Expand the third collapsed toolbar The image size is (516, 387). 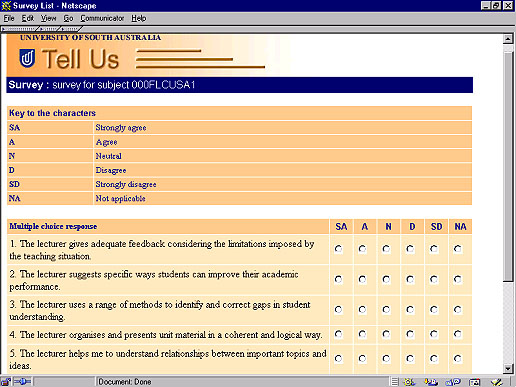tap(70, 29)
